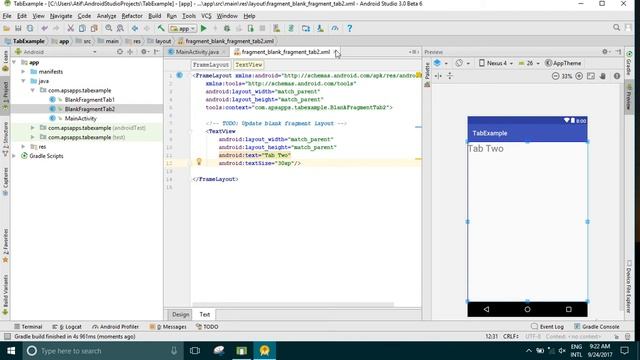Click the lightbulb quick-fix icon in editor
This screenshot has height=360, width=640.
199,162
